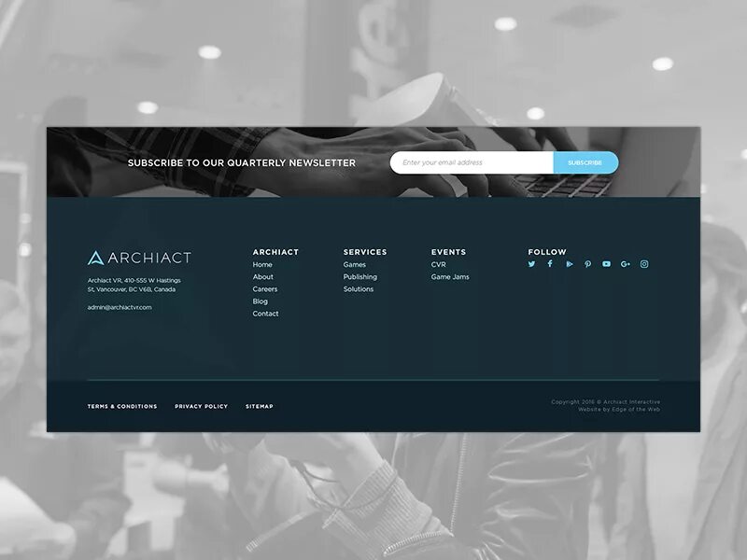Open the Careers footer link
The height and width of the screenshot is (560, 747).
tap(265, 289)
